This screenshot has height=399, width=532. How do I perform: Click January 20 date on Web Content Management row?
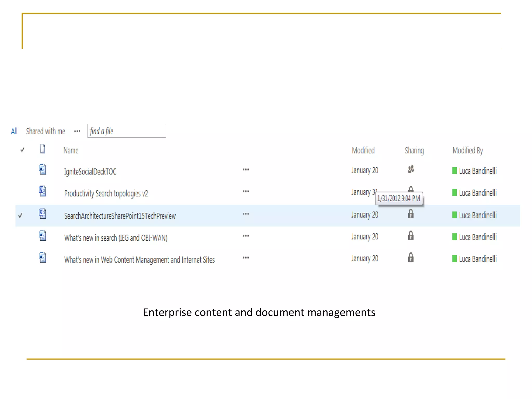pyautogui.click(x=365, y=258)
